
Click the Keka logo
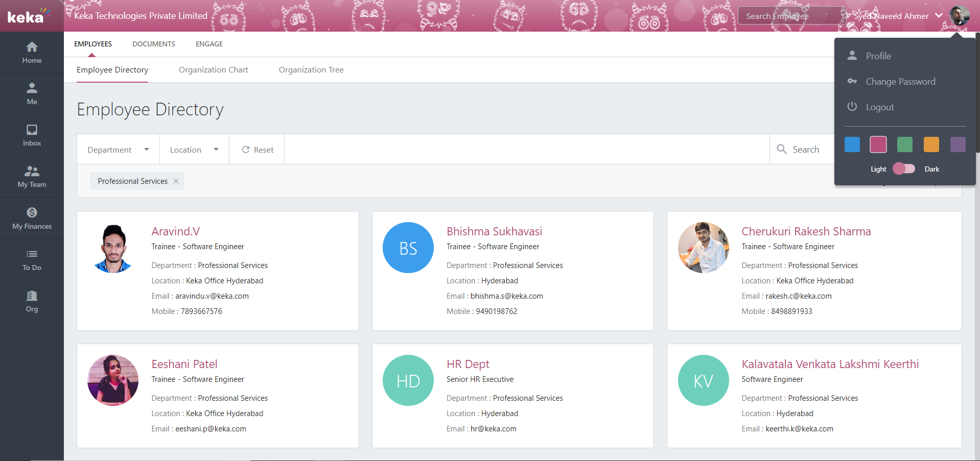[x=29, y=16]
